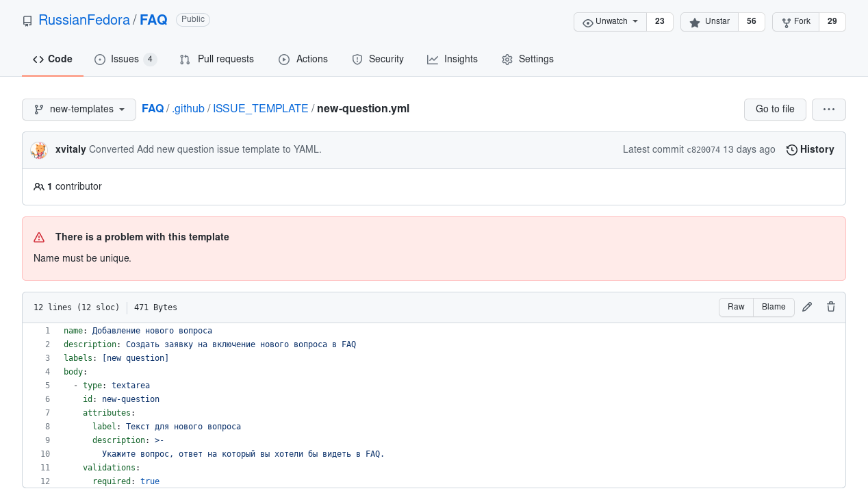
Task: Open the three-dots more options menu
Action: coord(829,110)
